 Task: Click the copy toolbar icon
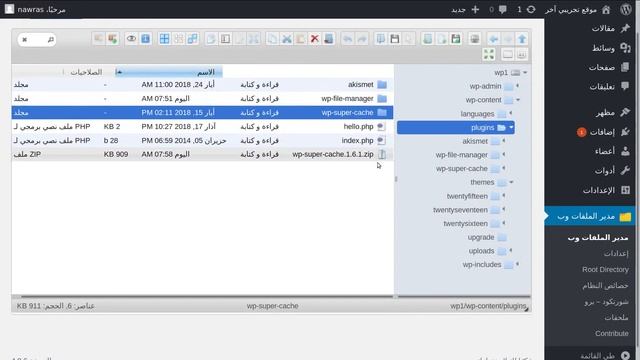pos(272,39)
